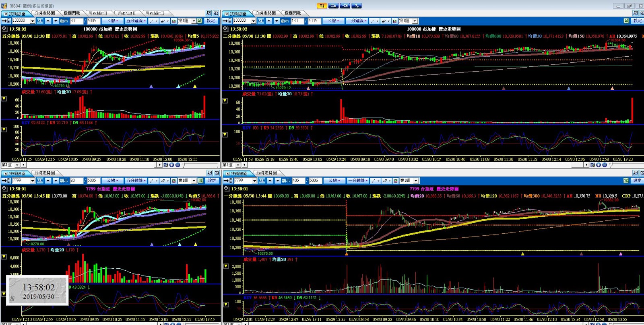Click 設定 settings button in bottom-left panel
The image size is (644, 325).
tap(212, 181)
